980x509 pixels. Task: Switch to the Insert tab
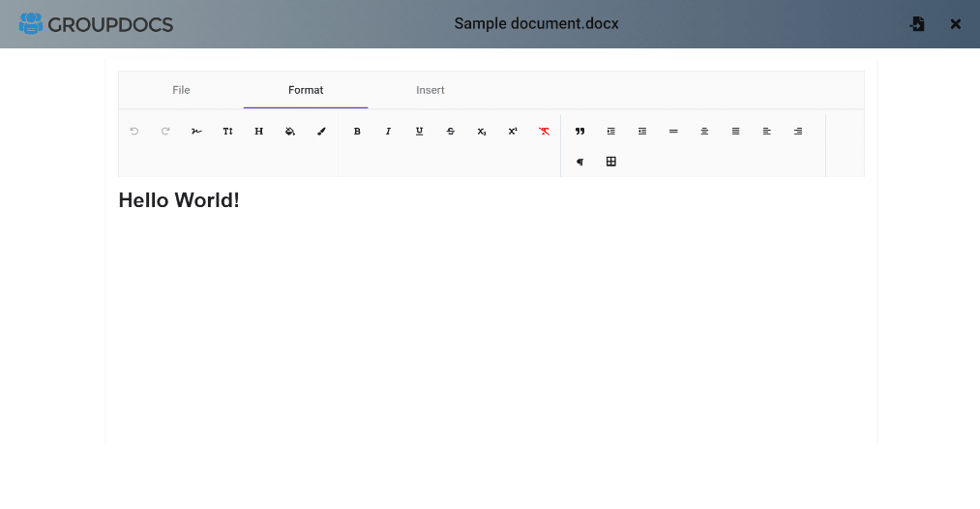click(x=431, y=90)
